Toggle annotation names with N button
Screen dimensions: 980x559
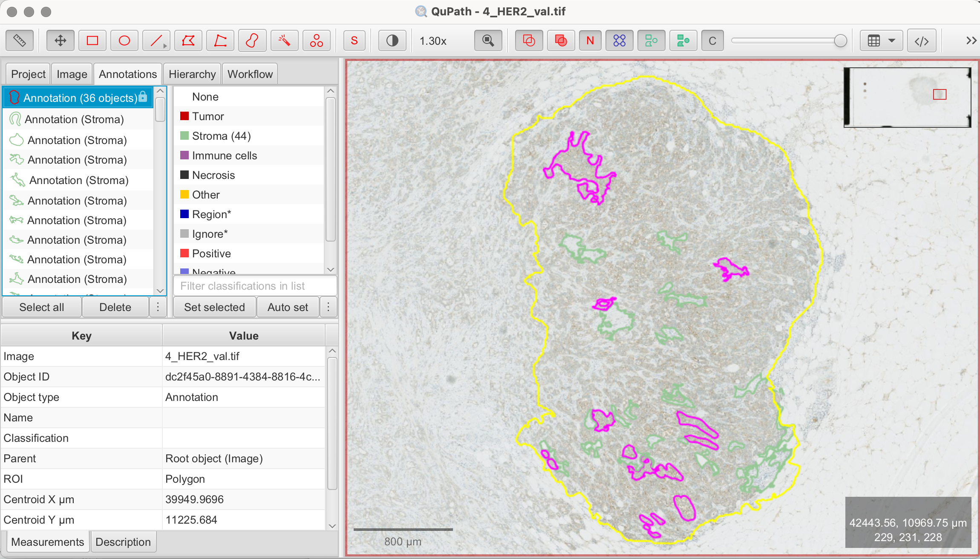click(590, 41)
